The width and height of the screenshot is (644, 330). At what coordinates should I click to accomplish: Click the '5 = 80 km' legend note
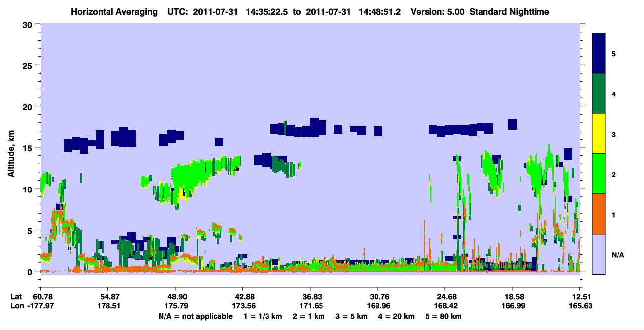click(x=443, y=316)
